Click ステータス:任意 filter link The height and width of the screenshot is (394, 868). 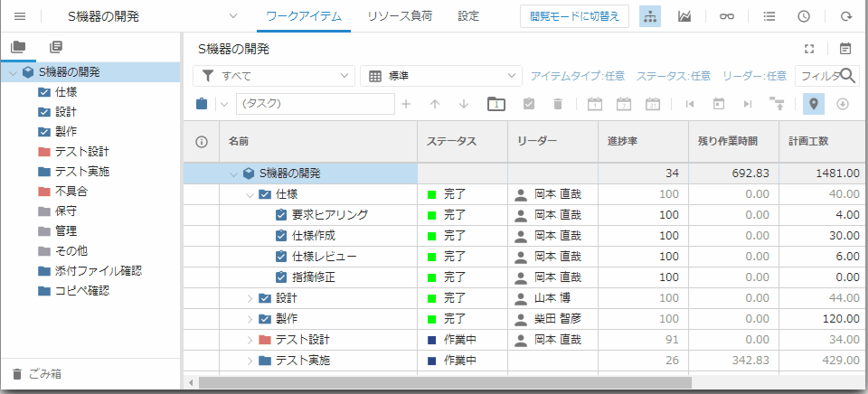[673, 76]
